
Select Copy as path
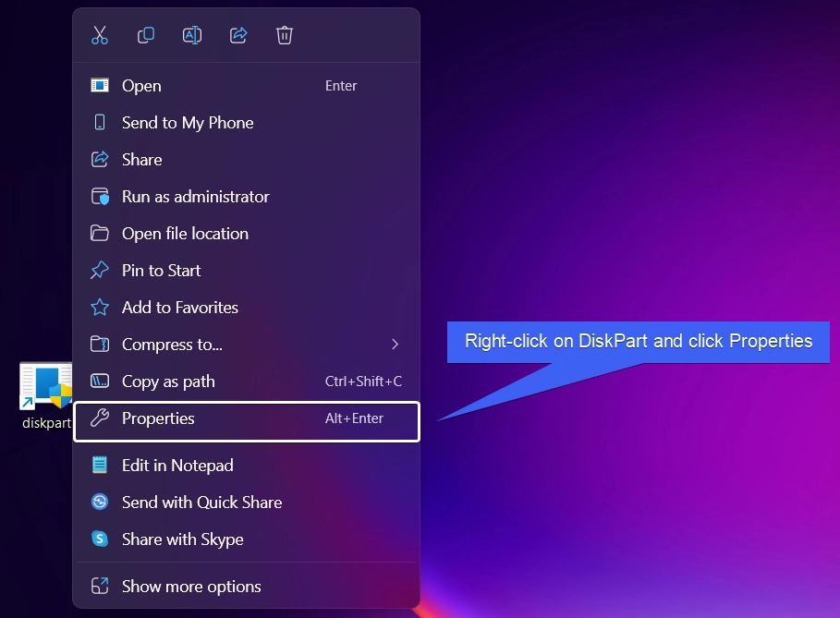247,382
